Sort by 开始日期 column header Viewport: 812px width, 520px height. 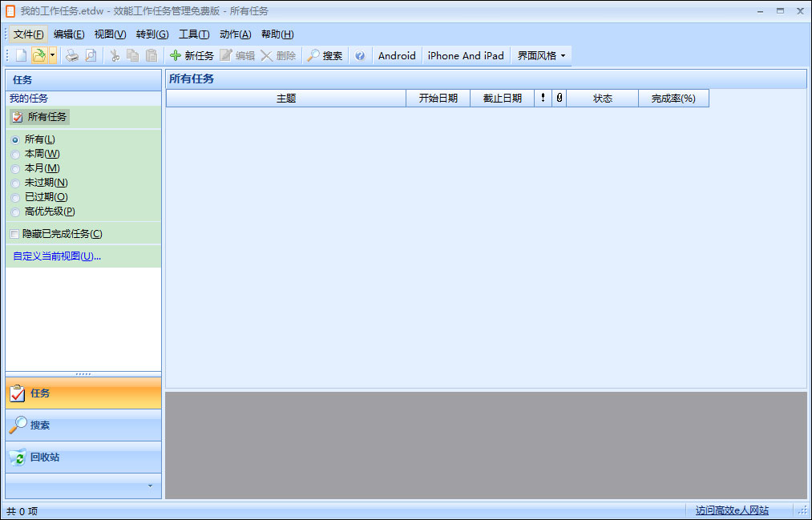[x=438, y=99]
